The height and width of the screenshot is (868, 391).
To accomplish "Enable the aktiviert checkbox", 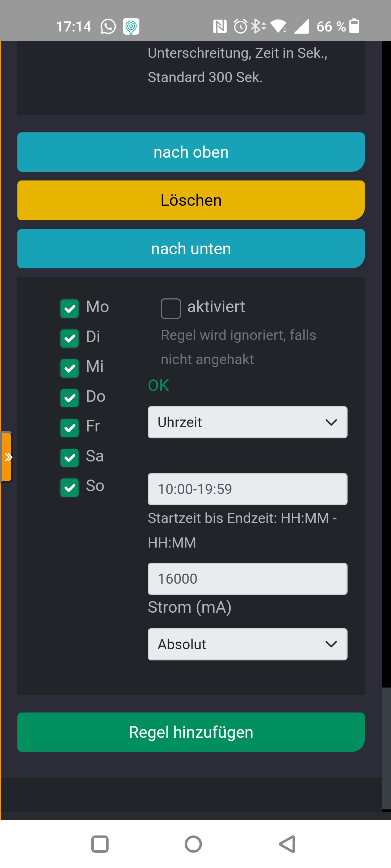I will pyautogui.click(x=171, y=309).
